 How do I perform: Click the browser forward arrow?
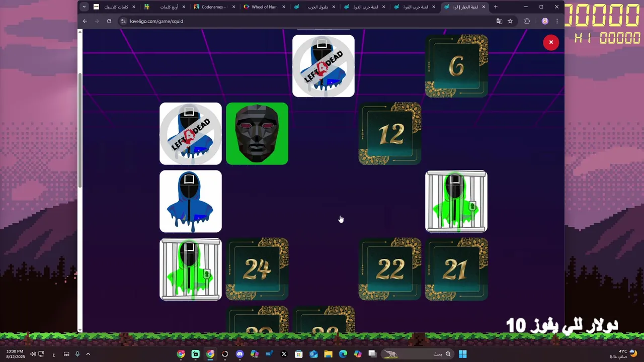(97, 21)
